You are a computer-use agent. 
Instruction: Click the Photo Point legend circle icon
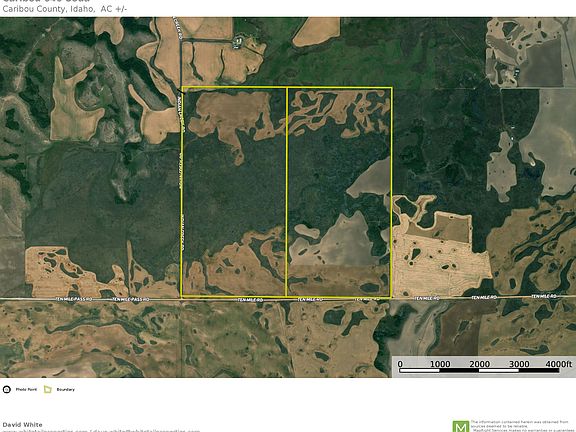(x=7, y=389)
